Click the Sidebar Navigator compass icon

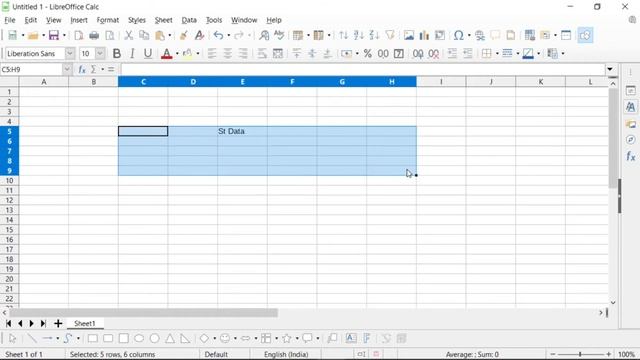tap(631, 140)
